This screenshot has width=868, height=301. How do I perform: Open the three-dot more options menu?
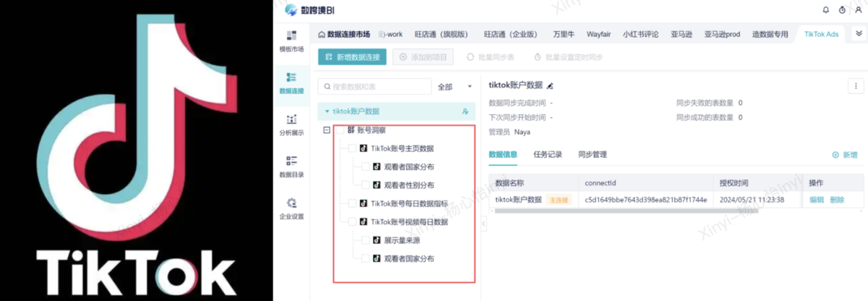(856, 86)
